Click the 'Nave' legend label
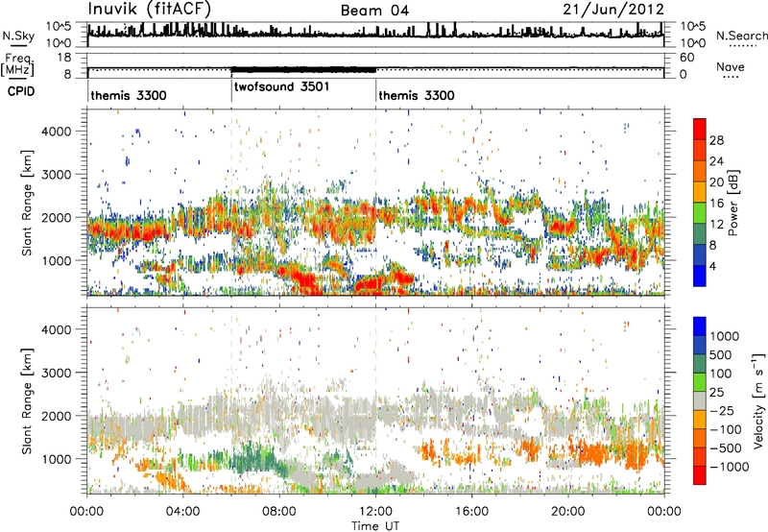The image size is (768, 532). pyautogui.click(x=731, y=66)
